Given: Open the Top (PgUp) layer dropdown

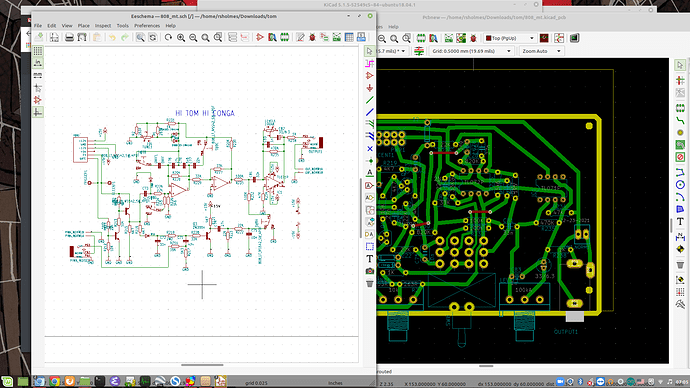Looking at the screenshot, I should pyautogui.click(x=510, y=38).
